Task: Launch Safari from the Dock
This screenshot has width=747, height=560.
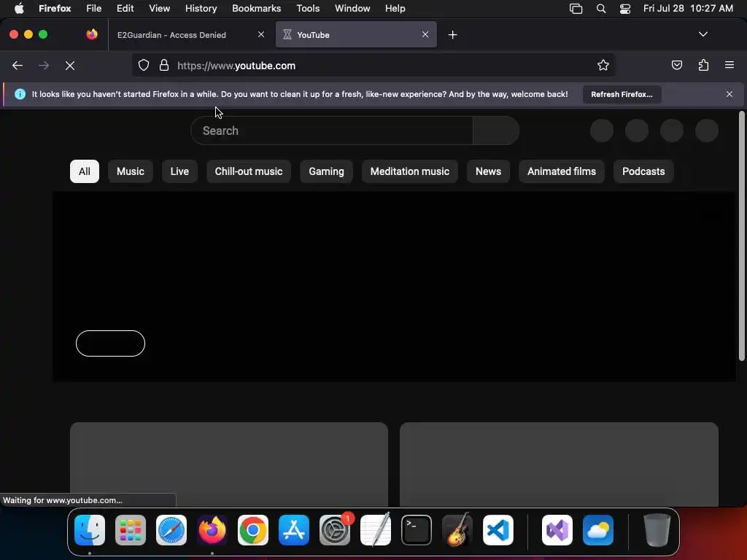Action: (171, 530)
